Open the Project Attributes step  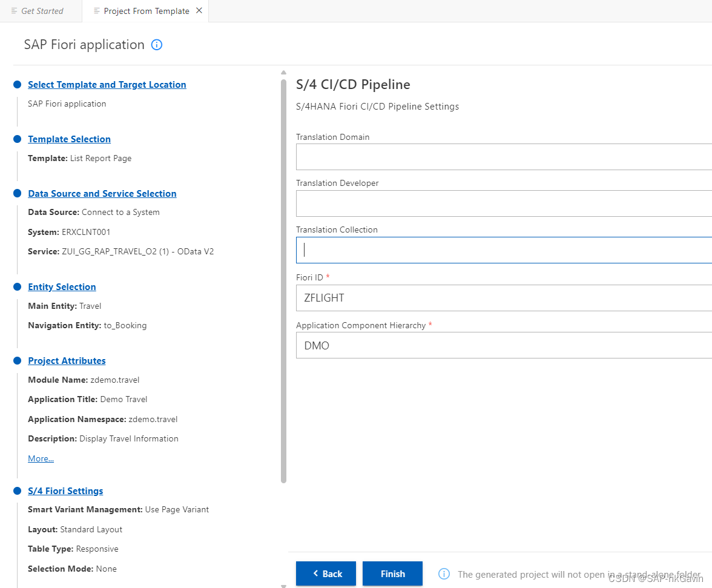coord(67,360)
